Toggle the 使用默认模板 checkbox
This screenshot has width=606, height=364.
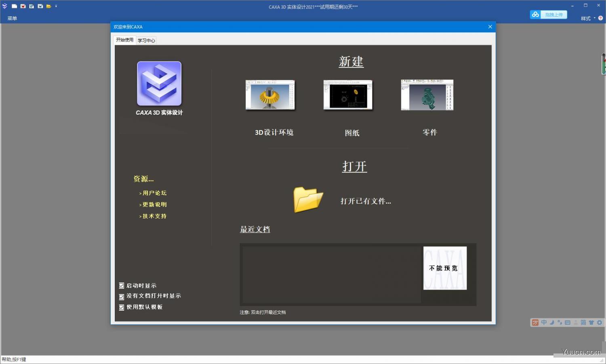point(122,307)
